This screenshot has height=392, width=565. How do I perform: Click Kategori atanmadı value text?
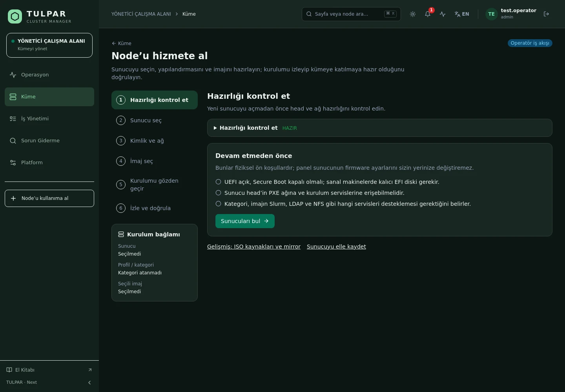(140, 273)
